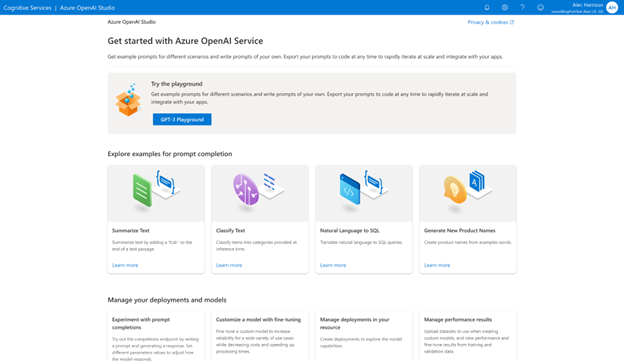Screen dimensions: 624x361
Task: Open Customize a model with fine-tuning card
Action: (x=260, y=336)
